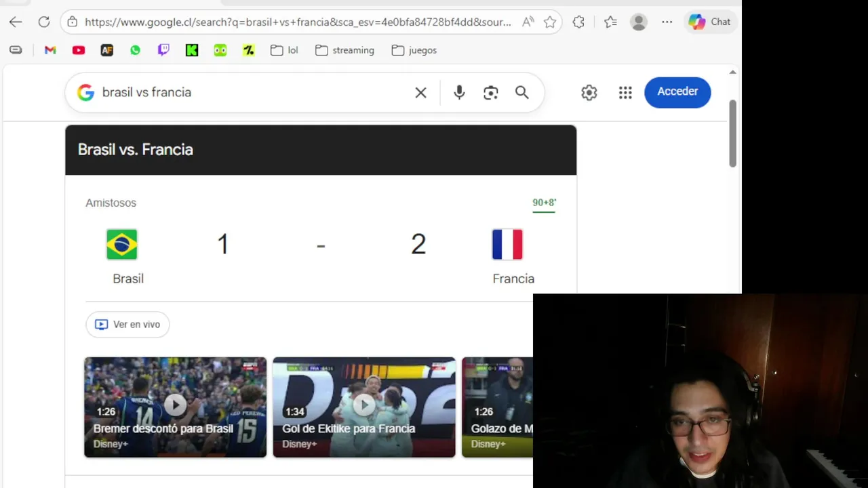Image resolution: width=868 pixels, height=488 pixels.
Task: Play Bremer descontó para Brasil video
Action: 175,407
